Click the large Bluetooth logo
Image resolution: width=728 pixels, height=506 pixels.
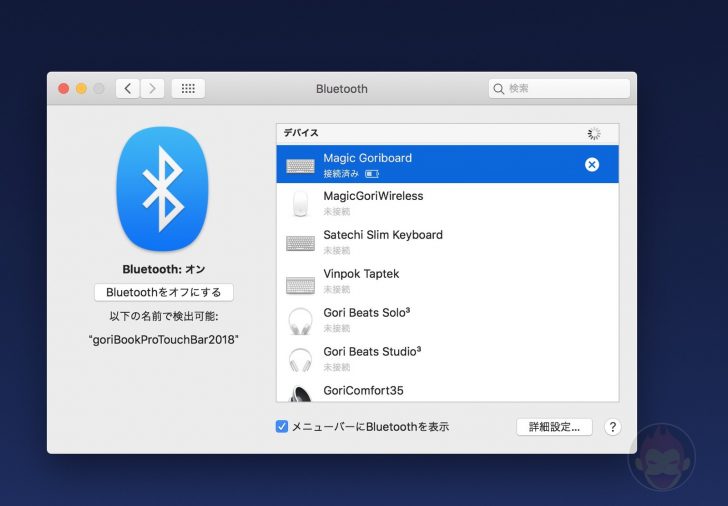pos(162,188)
